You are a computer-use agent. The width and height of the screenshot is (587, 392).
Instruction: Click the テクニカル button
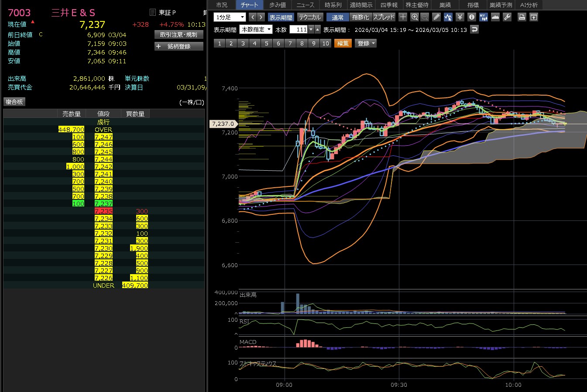pyautogui.click(x=309, y=17)
